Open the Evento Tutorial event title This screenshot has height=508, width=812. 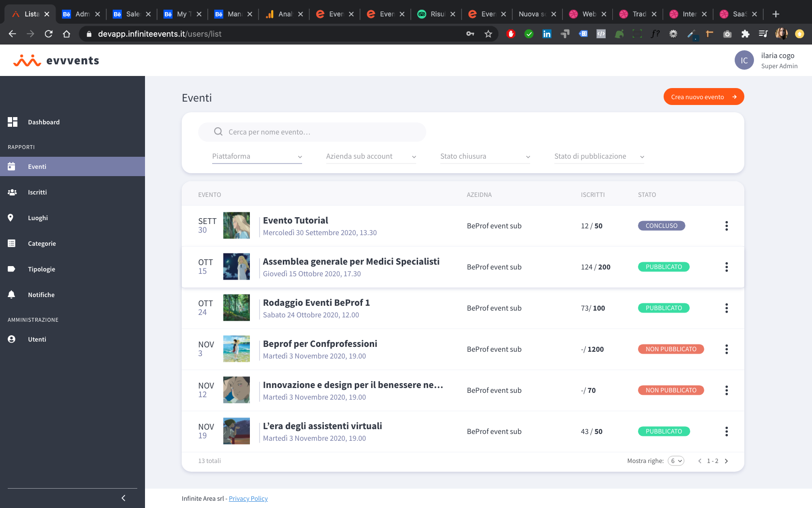tap(295, 221)
